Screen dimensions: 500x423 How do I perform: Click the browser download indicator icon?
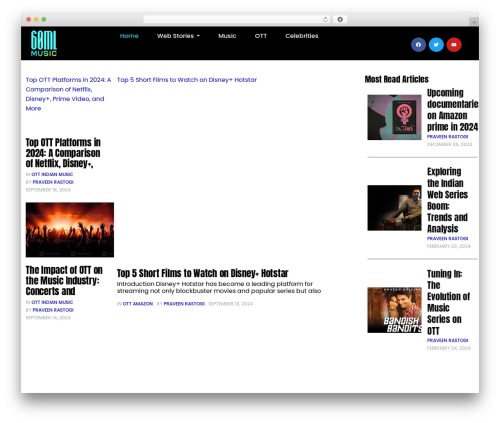click(340, 19)
